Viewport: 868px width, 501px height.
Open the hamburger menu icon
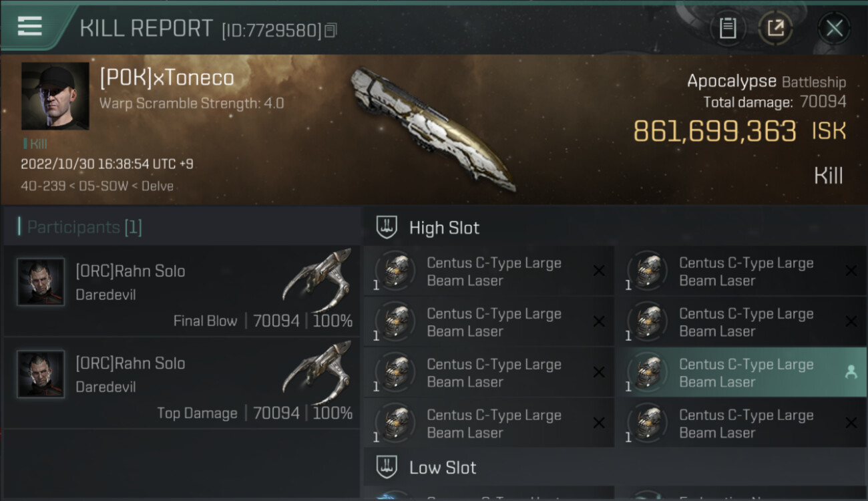click(29, 26)
